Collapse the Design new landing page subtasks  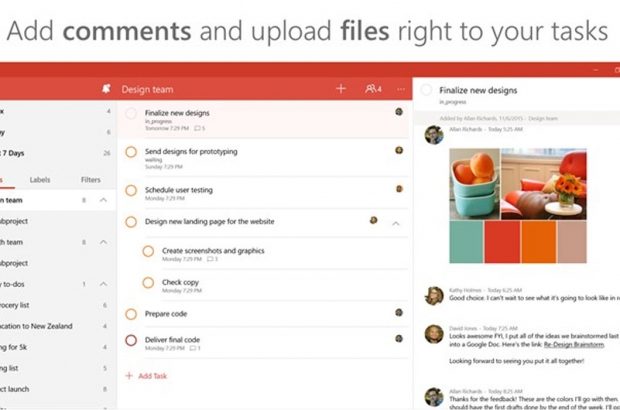395,223
